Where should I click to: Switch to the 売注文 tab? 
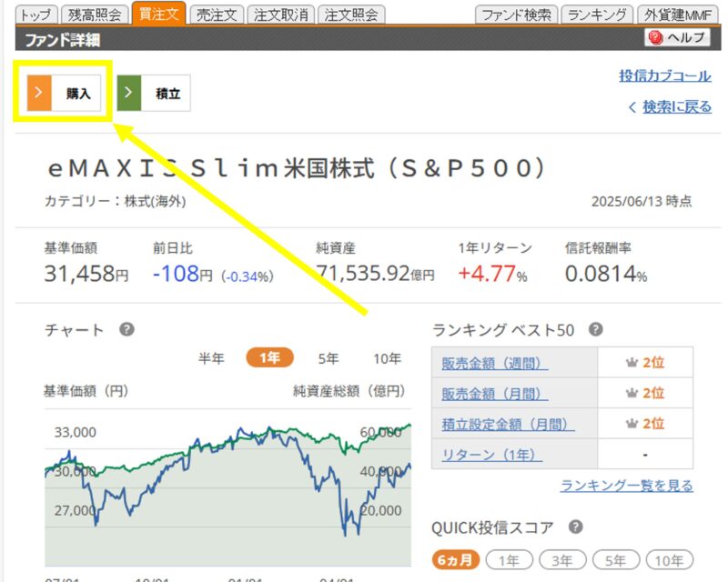pos(217,15)
